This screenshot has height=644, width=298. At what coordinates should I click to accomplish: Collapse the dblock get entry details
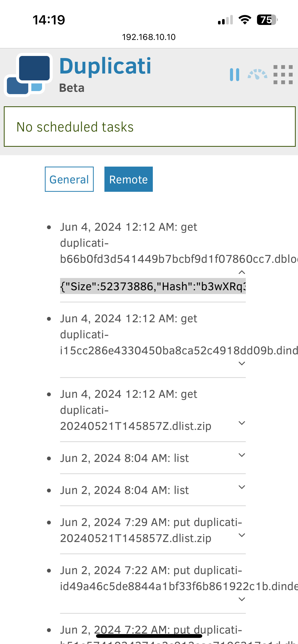click(x=242, y=272)
